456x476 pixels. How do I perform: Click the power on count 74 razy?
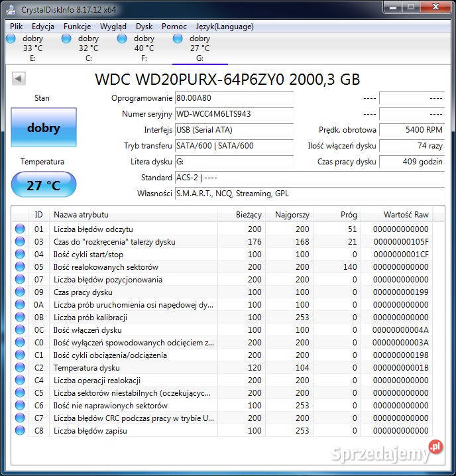[412, 146]
